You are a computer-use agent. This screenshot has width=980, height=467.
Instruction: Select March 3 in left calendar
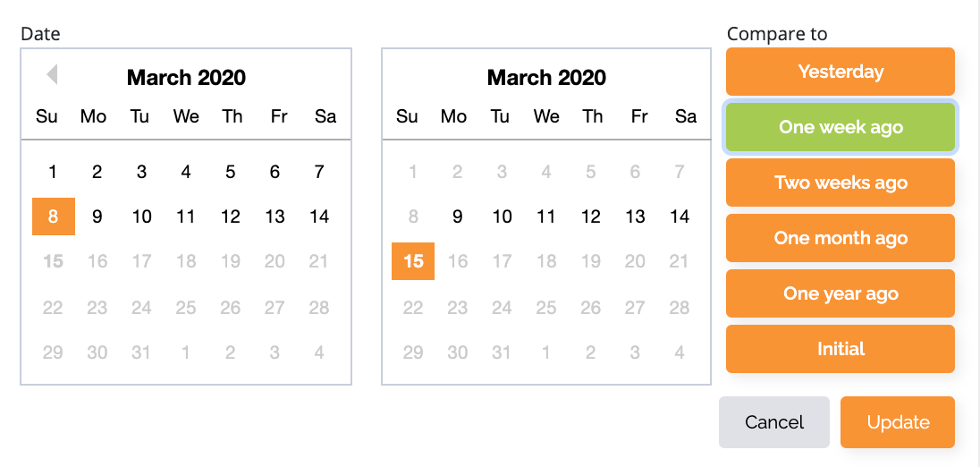(142, 172)
